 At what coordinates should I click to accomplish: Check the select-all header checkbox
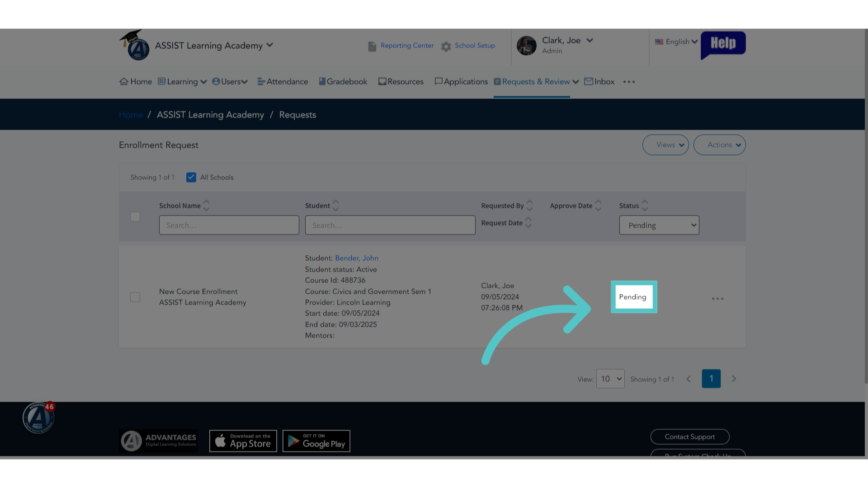tap(135, 216)
